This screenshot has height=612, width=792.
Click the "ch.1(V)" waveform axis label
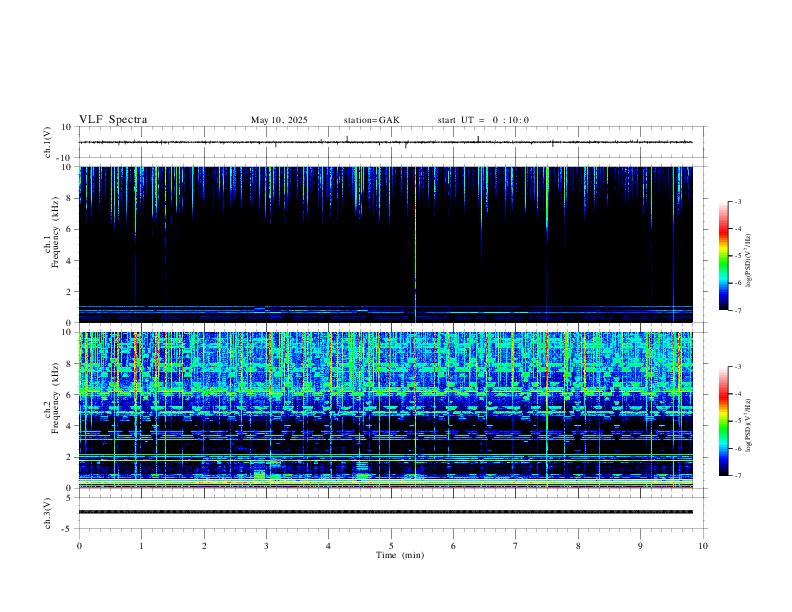(x=48, y=142)
